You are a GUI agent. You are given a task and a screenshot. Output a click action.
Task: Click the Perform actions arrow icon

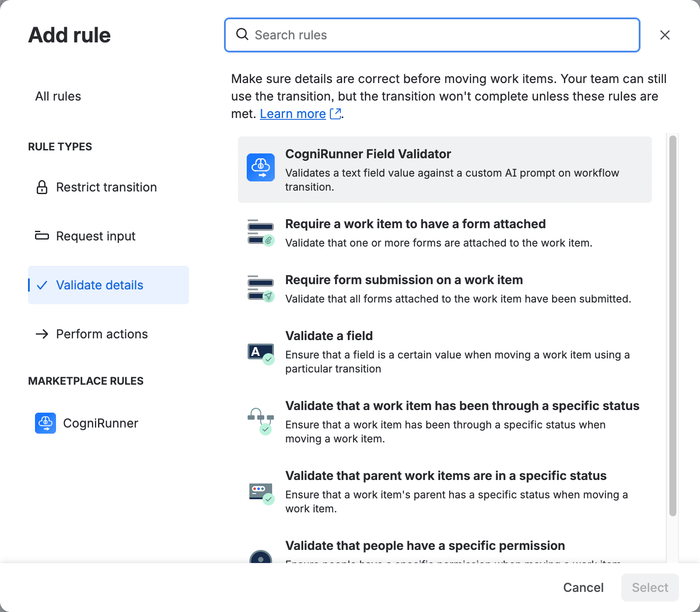[42, 334]
